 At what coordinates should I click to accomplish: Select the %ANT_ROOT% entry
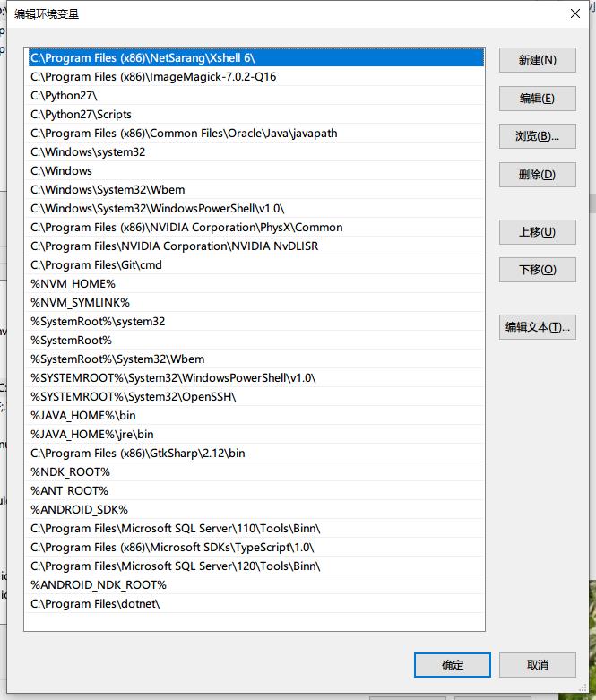255,490
